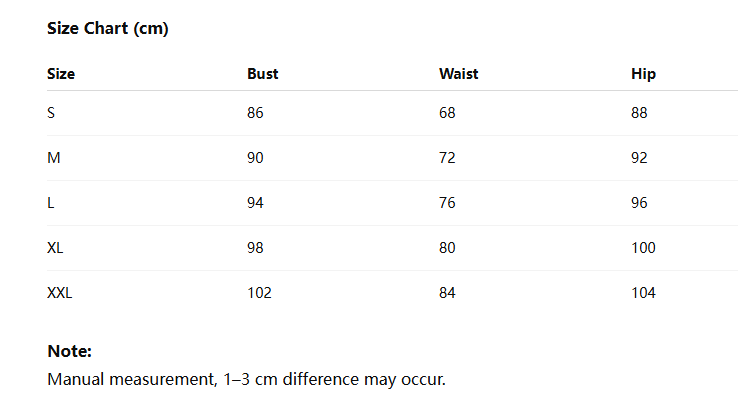Click the S size row label
738x397 pixels.
(51, 113)
